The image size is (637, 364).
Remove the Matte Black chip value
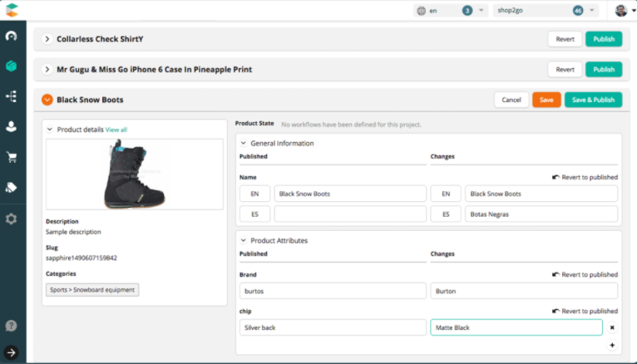(612, 327)
